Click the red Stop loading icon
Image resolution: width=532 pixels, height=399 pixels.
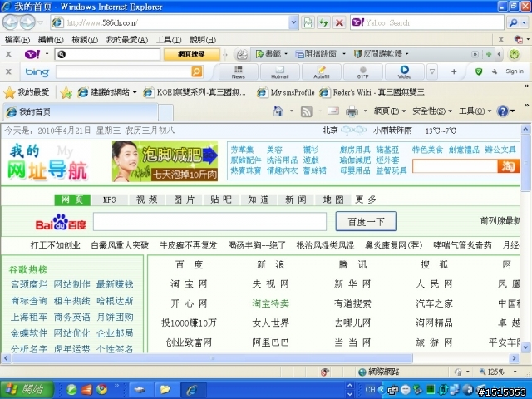click(x=339, y=22)
